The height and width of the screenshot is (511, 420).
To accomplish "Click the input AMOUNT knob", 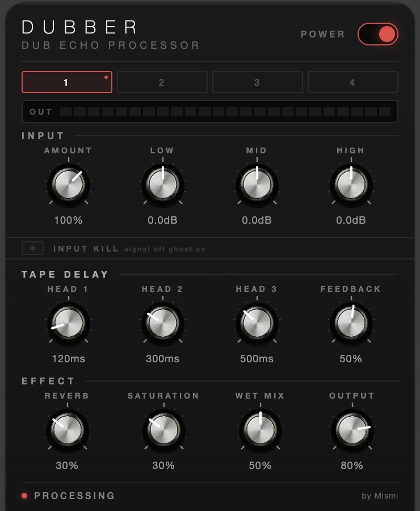I will (x=69, y=184).
